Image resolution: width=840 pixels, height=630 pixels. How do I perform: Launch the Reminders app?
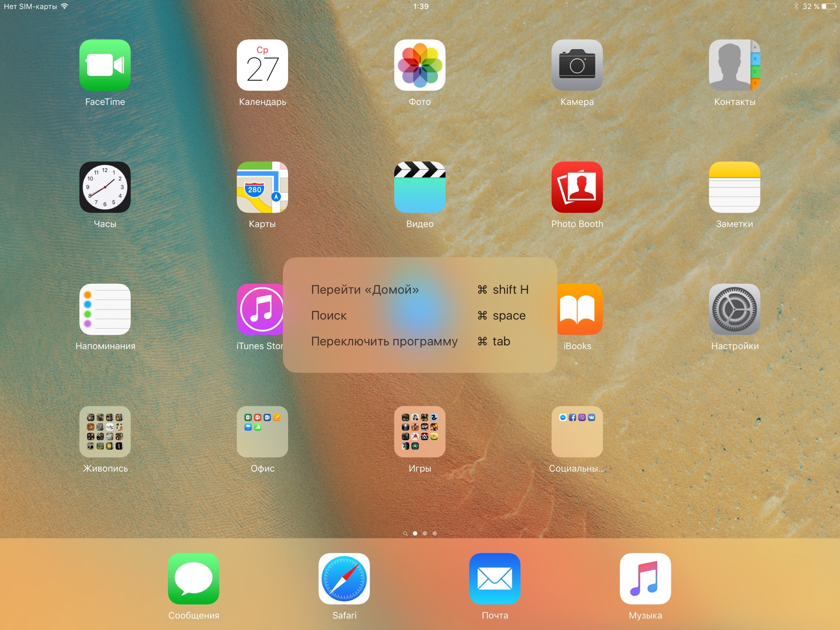[x=105, y=309]
